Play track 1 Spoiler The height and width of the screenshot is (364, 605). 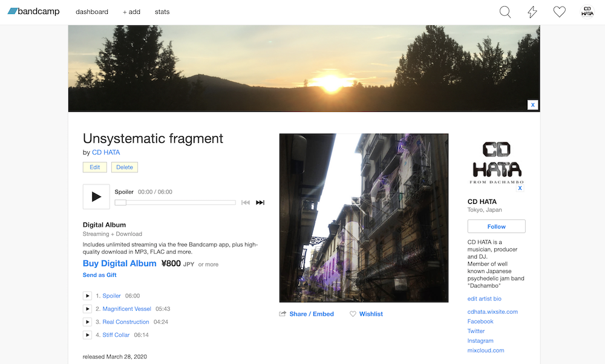(x=87, y=296)
